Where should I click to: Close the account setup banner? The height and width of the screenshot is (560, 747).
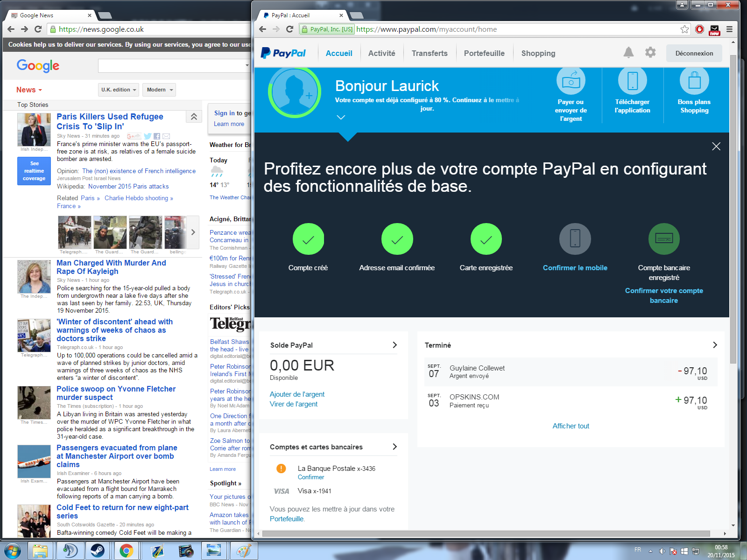pos(716,147)
